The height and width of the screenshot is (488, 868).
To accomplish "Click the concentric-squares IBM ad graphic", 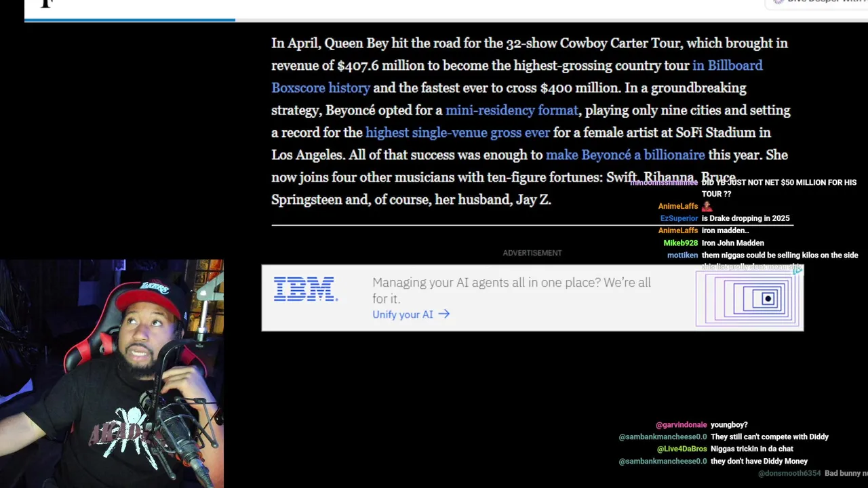I will pyautogui.click(x=749, y=299).
